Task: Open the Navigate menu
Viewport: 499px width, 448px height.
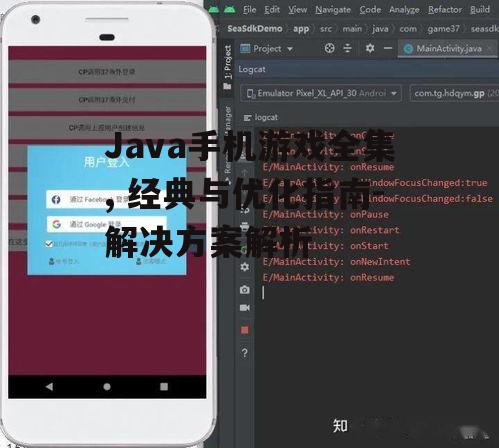Action: 333,10
